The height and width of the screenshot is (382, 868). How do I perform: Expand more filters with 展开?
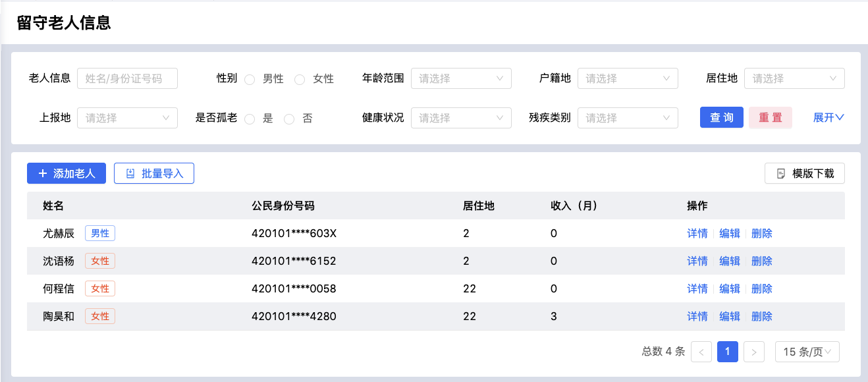pos(828,118)
